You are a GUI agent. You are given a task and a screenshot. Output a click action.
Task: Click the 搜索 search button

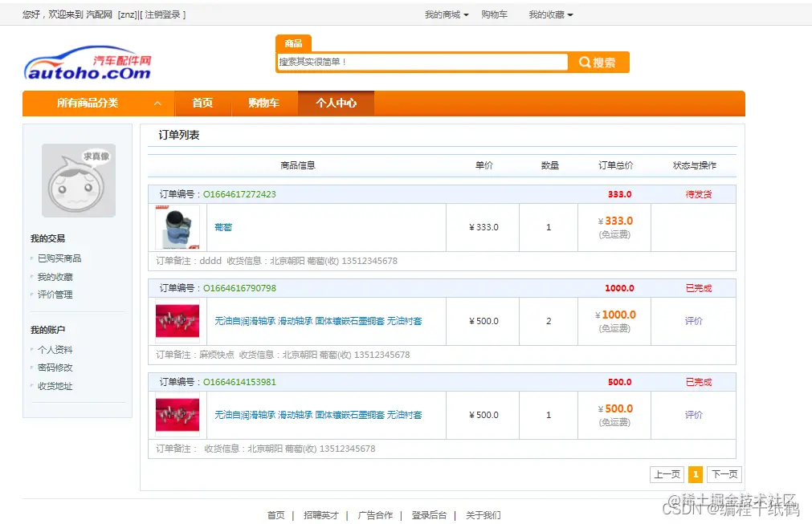[598, 62]
